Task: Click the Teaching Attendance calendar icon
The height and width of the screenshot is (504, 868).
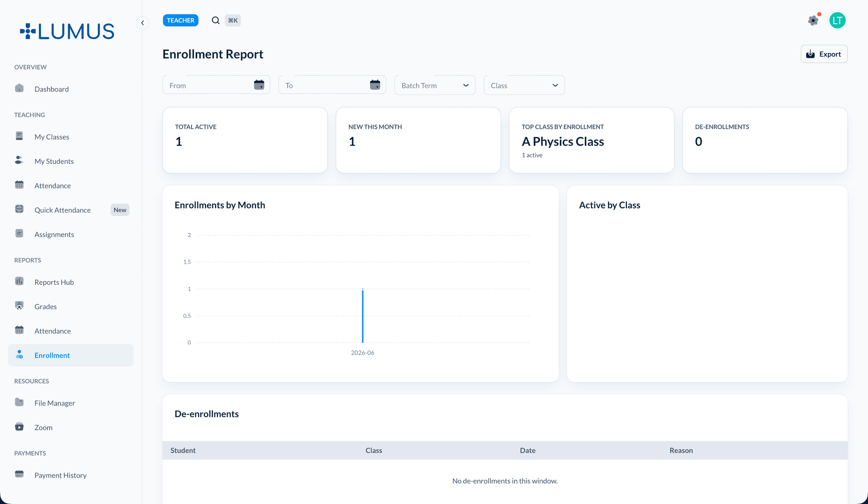Action: tap(19, 185)
